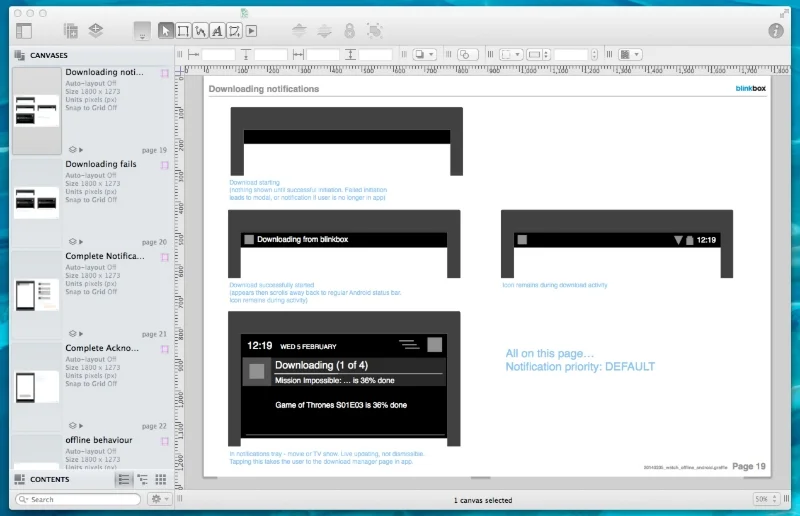Click the X position input field
800x516 pixels.
[218, 55]
